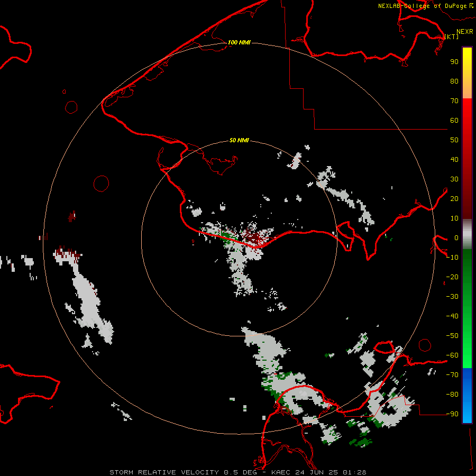The image size is (476, 476).
Task: Click the "24 JUN 25" date text
Action: point(317,472)
